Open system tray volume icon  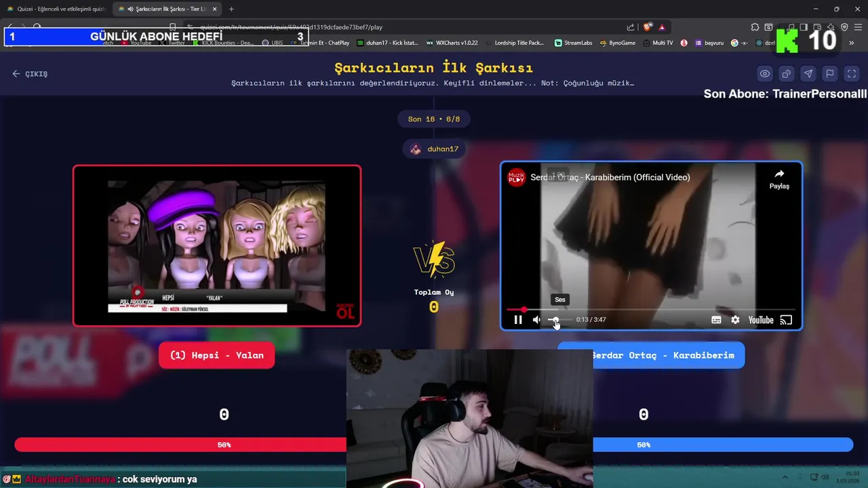(826, 478)
